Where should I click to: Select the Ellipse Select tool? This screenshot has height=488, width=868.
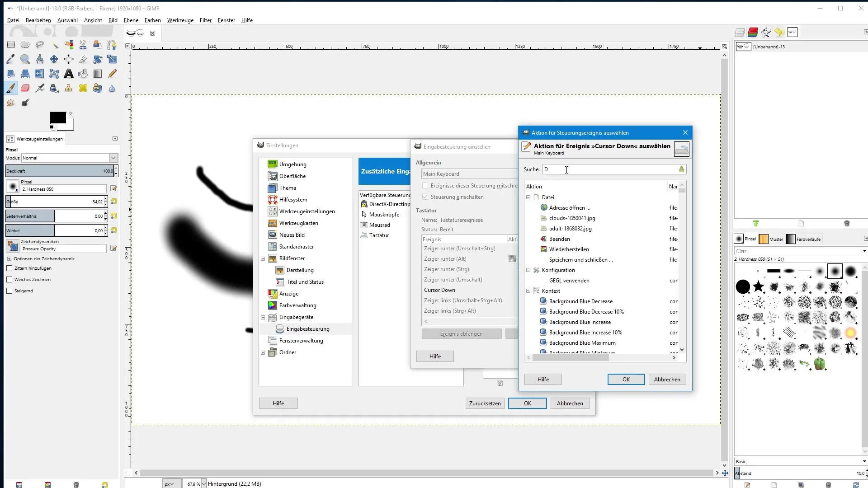25,45
